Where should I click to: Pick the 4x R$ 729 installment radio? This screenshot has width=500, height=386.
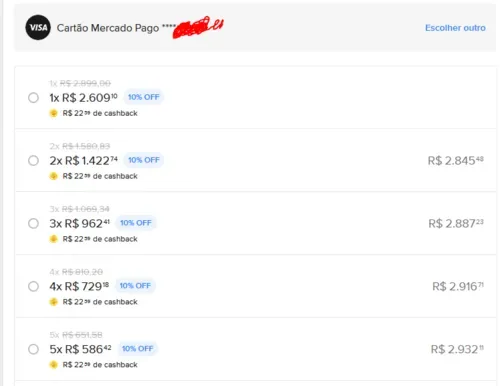(33, 286)
